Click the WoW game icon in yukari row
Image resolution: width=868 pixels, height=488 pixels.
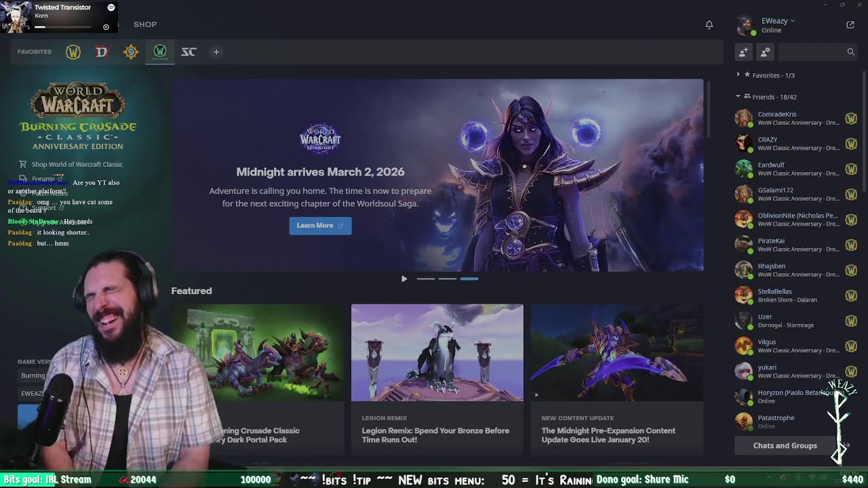(x=851, y=371)
